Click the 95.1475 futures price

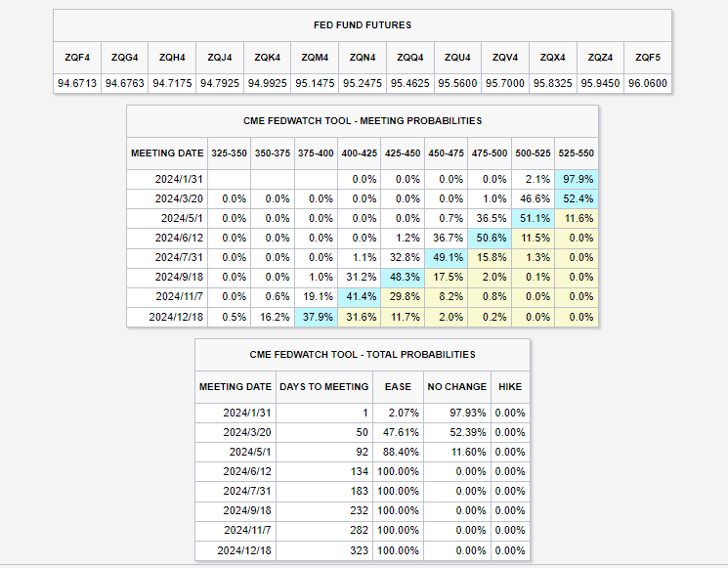point(315,84)
